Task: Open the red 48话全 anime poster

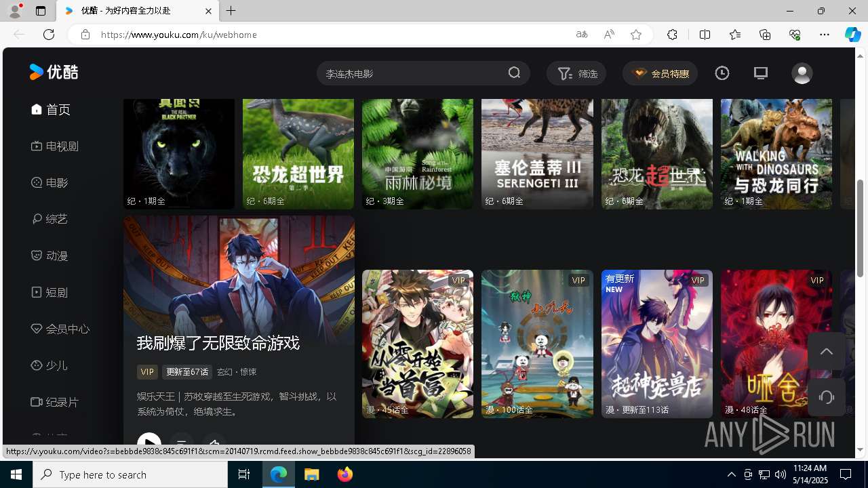Action: coord(776,344)
